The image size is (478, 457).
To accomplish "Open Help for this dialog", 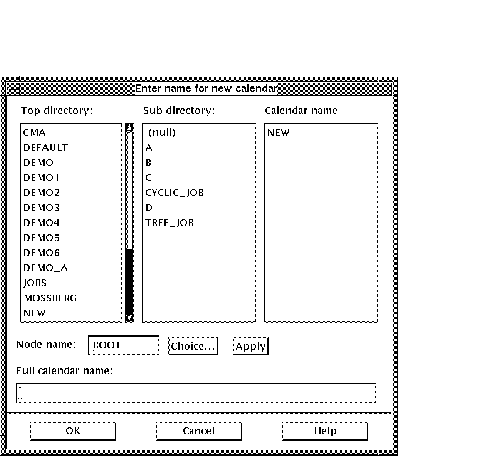I will [x=325, y=431].
